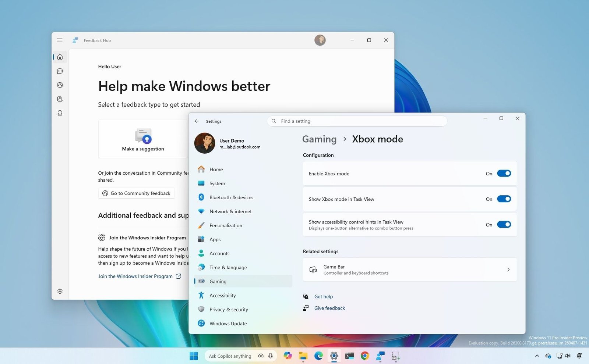Open Feedback Hub hamburger navigation menu
This screenshot has height=364, width=589.
coord(60,40)
